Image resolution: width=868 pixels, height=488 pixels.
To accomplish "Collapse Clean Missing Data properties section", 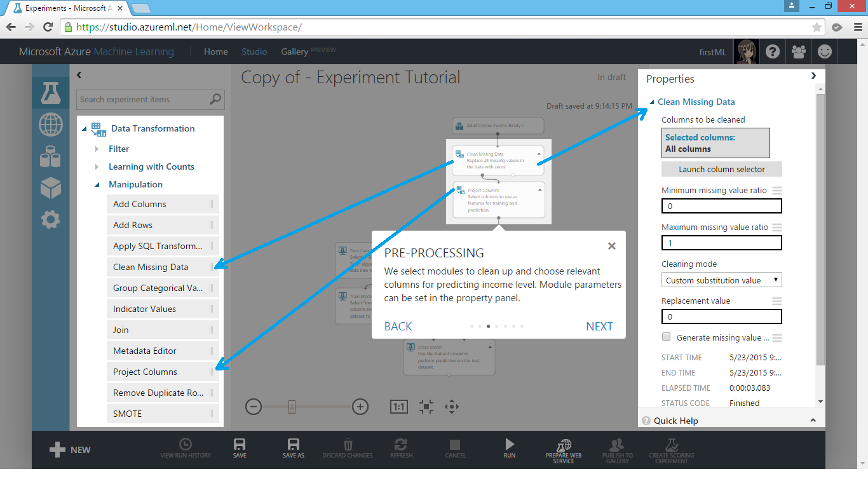I will tap(652, 102).
